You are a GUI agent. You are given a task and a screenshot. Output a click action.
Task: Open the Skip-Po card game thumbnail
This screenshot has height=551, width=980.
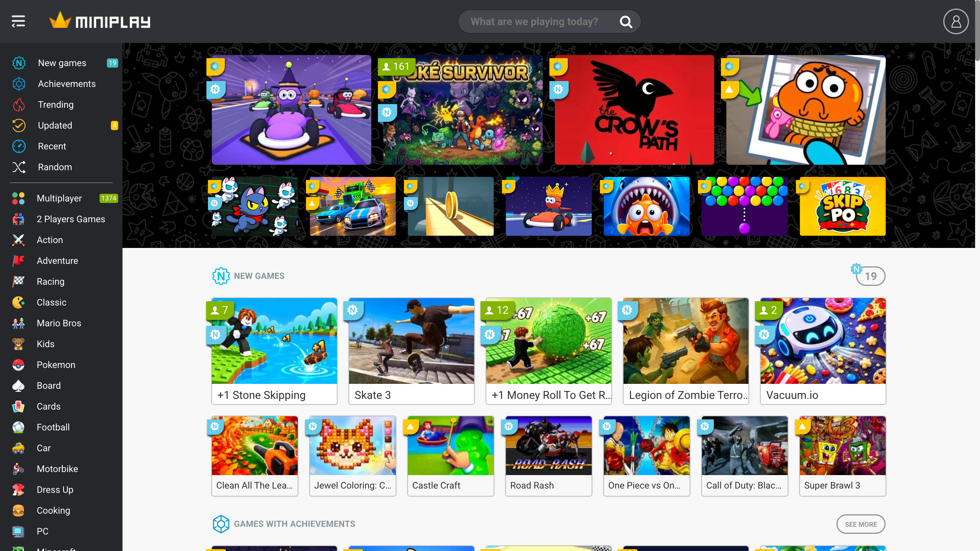tap(842, 206)
